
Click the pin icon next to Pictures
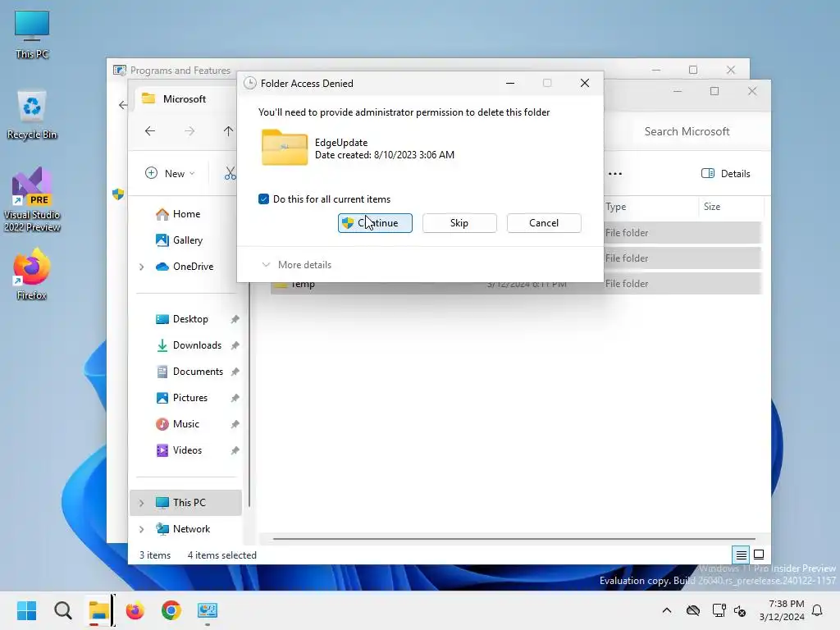tap(235, 398)
